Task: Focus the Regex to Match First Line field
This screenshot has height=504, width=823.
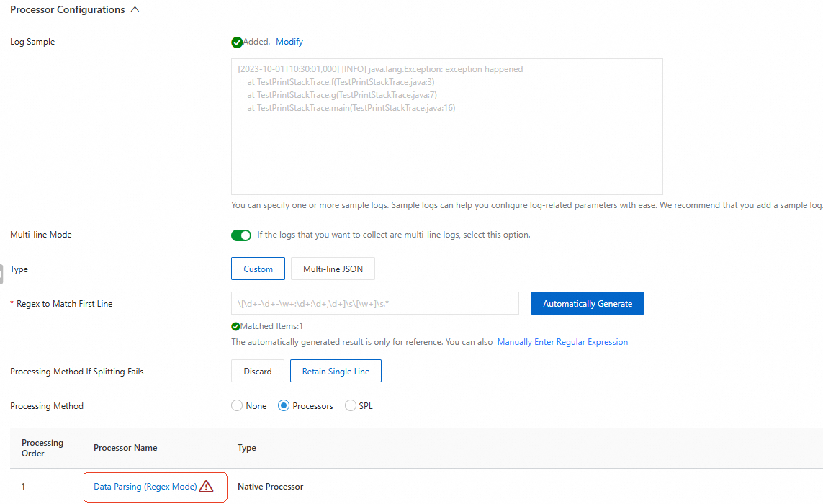Action: point(374,303)
